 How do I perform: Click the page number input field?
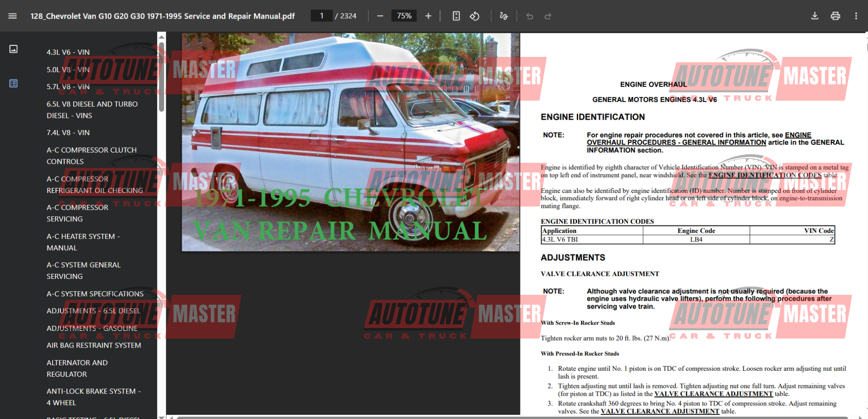[x=322, y=16]
